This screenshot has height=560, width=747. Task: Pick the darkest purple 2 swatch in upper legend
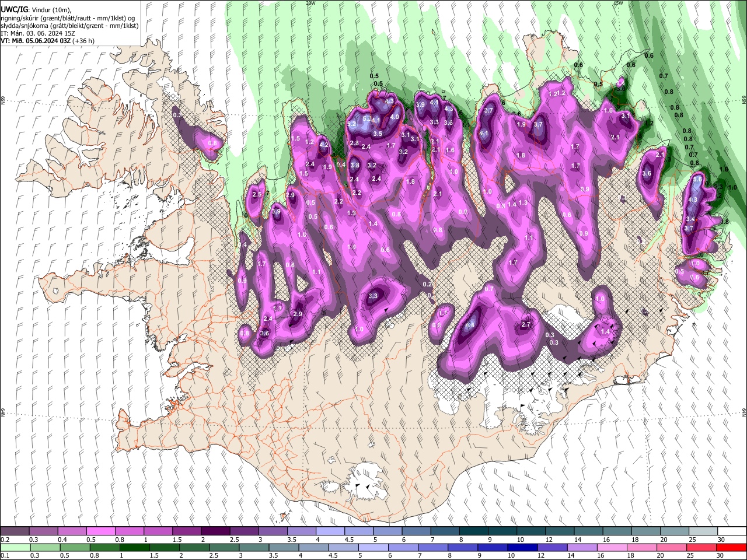(215, 531)
